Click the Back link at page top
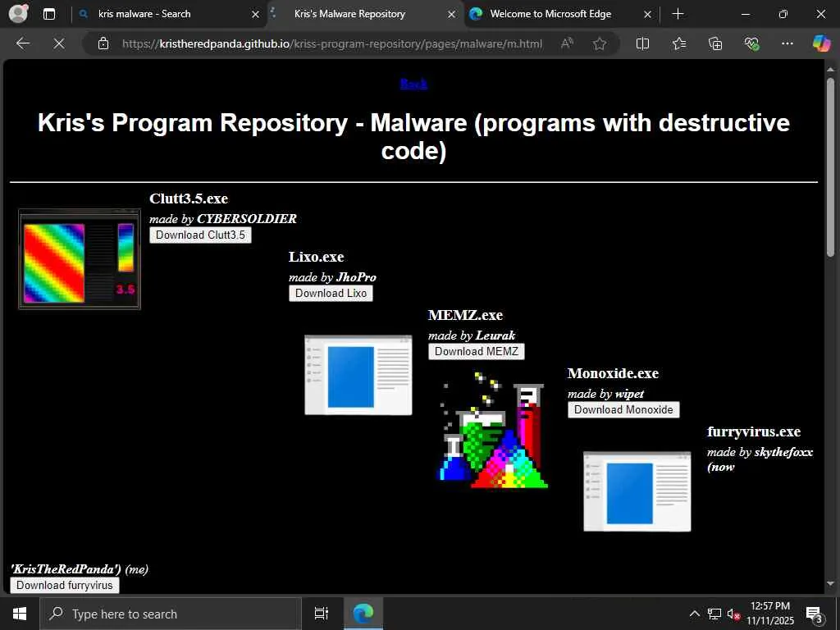 (413, 84)
